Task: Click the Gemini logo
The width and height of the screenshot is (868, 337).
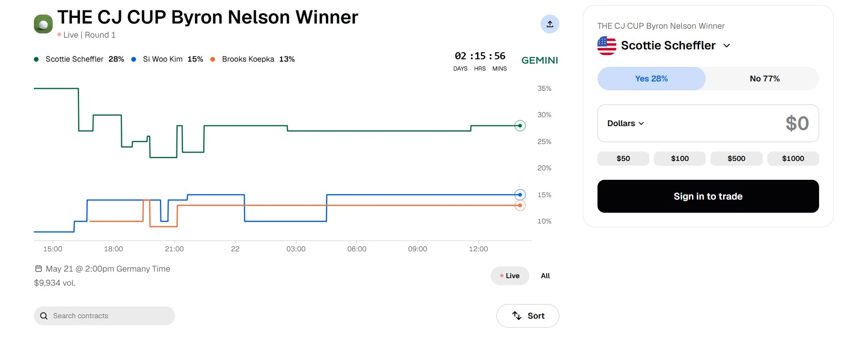Action: pos(540,60)
